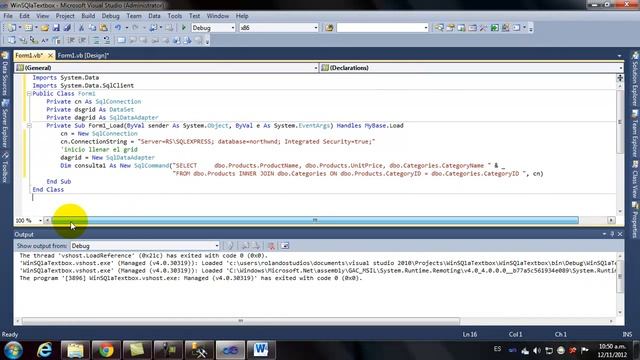Collapse the Public Class Form1 region
This screenshot has width=640, height=360.
click(29, 93)
